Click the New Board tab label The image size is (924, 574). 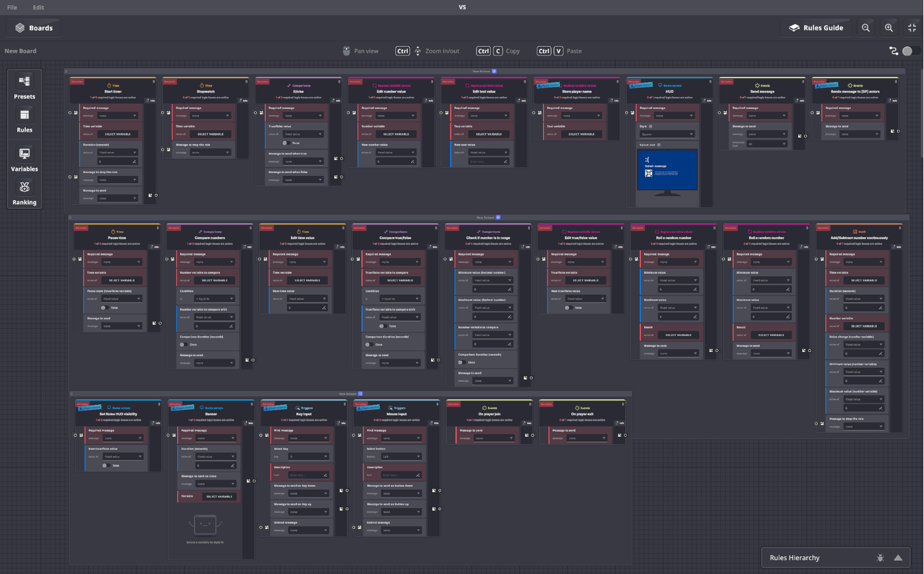pyautogui.click(x=20, y=51)
